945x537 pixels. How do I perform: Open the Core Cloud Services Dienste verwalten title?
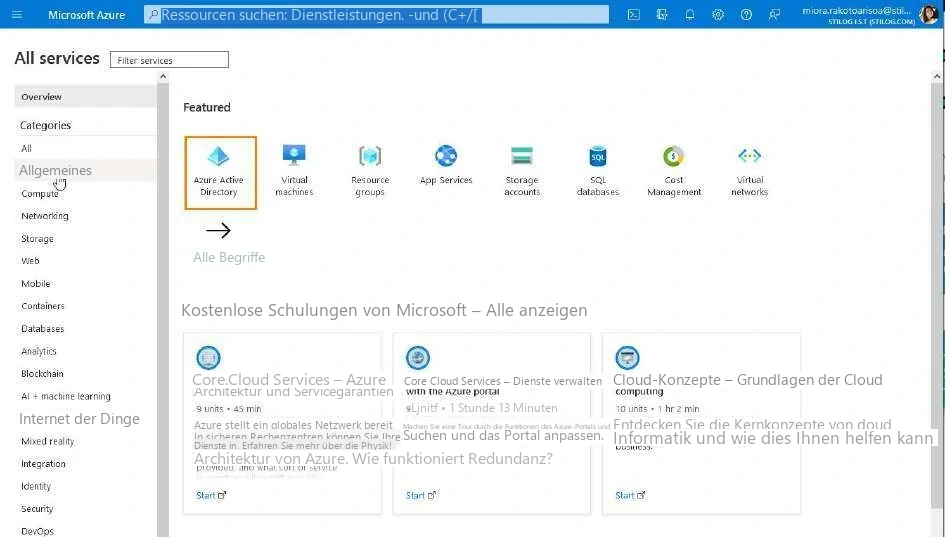[503, 386]
